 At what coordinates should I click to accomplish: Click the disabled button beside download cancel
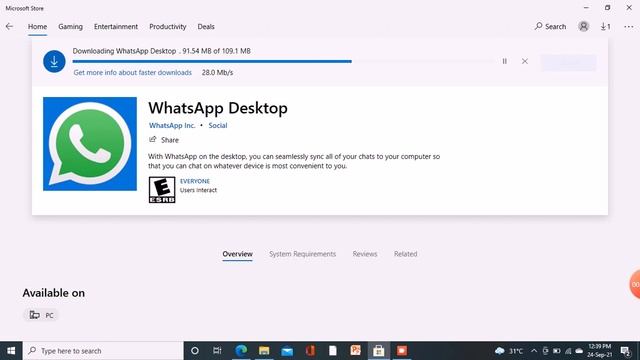tap(568, 62)
